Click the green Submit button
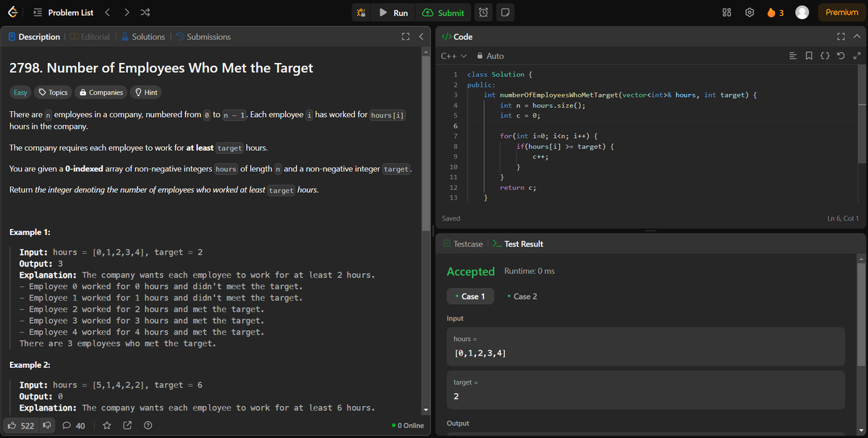 tap(443, 12)
